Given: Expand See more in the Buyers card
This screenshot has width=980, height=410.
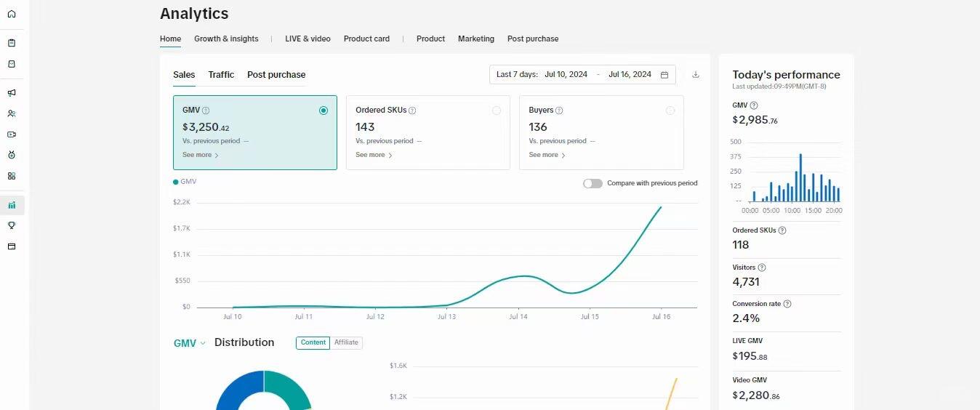Looking at the screenshot, I should 547,155.
